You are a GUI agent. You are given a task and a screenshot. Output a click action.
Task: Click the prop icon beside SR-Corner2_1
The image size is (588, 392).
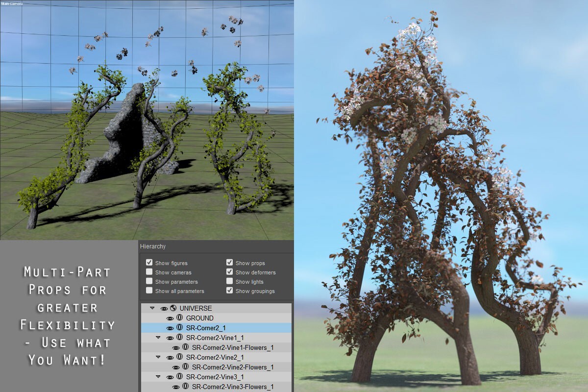179,328
